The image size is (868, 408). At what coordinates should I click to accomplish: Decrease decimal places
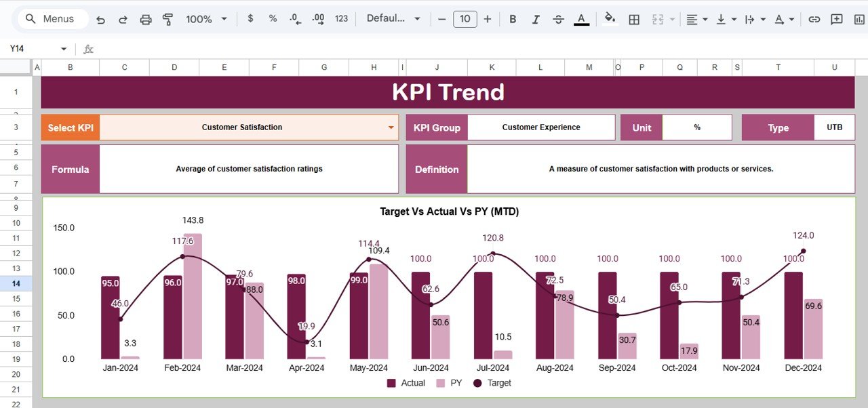point(294,19)
